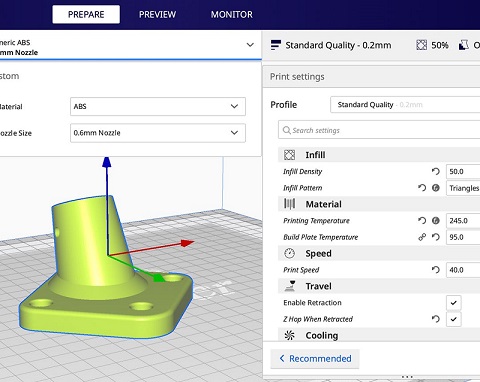This screenshot has width=480, height=382.
Task: Click the Printing Temperature formula icon
Action: coord(436,220)
